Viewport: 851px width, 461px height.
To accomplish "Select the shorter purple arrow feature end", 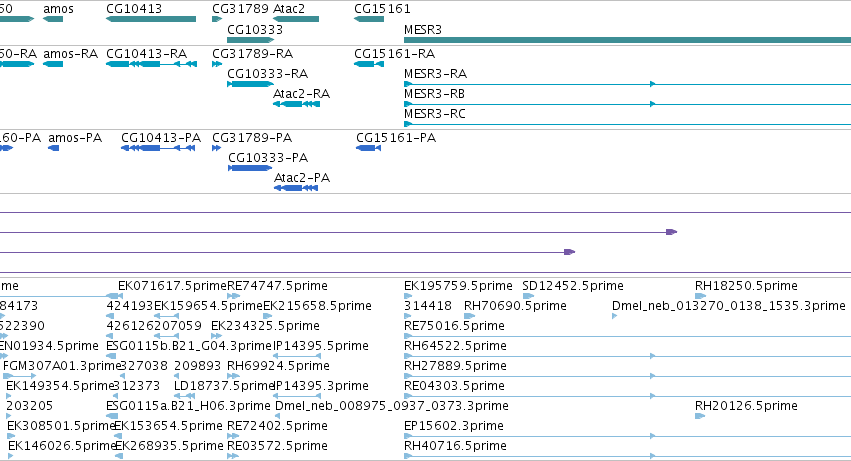I will 569,252.
